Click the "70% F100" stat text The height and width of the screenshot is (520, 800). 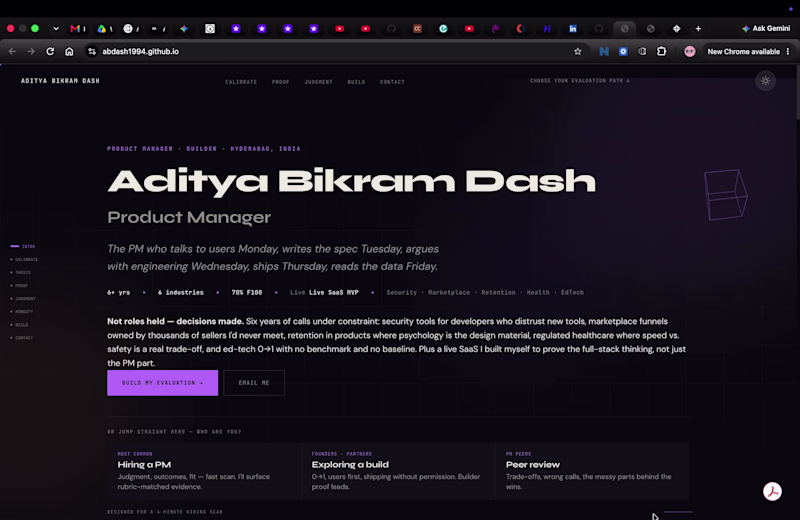tap(247, 292)
